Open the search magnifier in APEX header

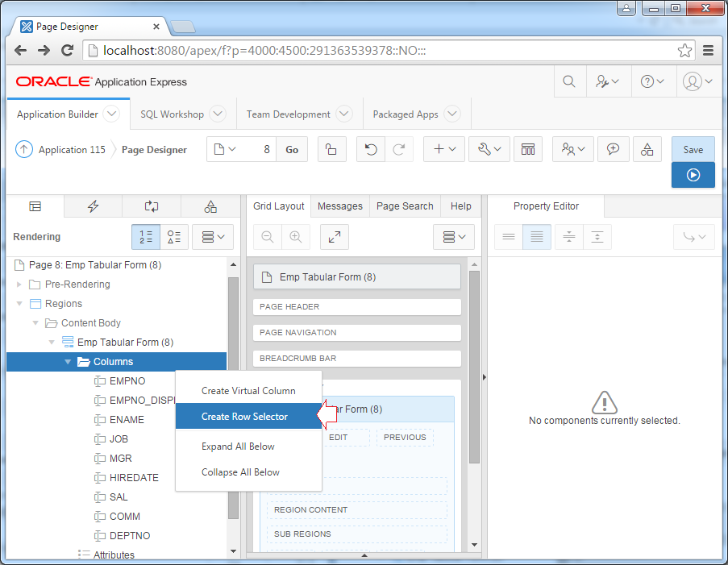coord(568,81)
